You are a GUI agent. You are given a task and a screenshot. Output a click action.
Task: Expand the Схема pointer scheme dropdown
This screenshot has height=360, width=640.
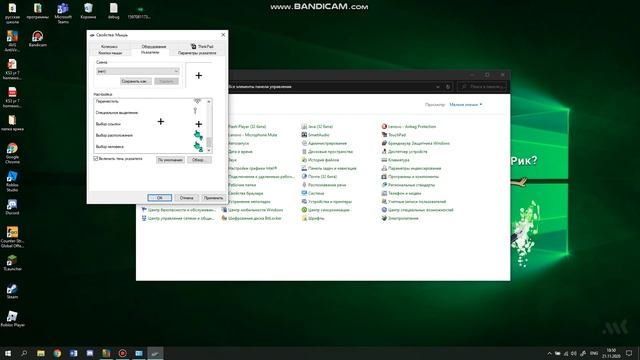pos(138,71)
